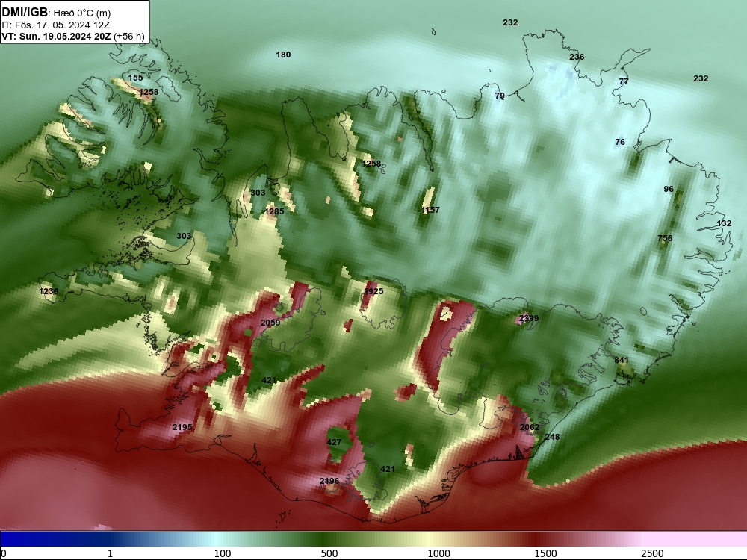Image resolution: width=747 pixels, height=560 pixels.
Task: Select the 2059 height value
Action: pos(270,323)
